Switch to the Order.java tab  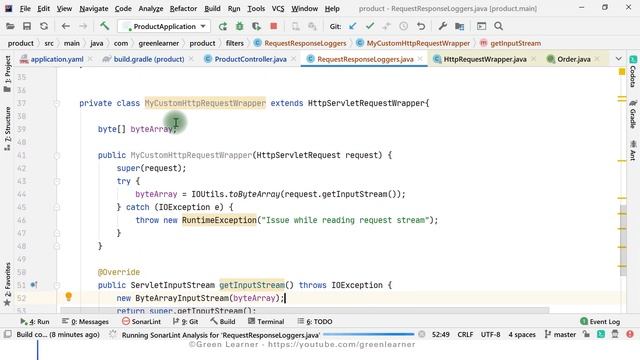pyautogui.click(x=573, y=59)
